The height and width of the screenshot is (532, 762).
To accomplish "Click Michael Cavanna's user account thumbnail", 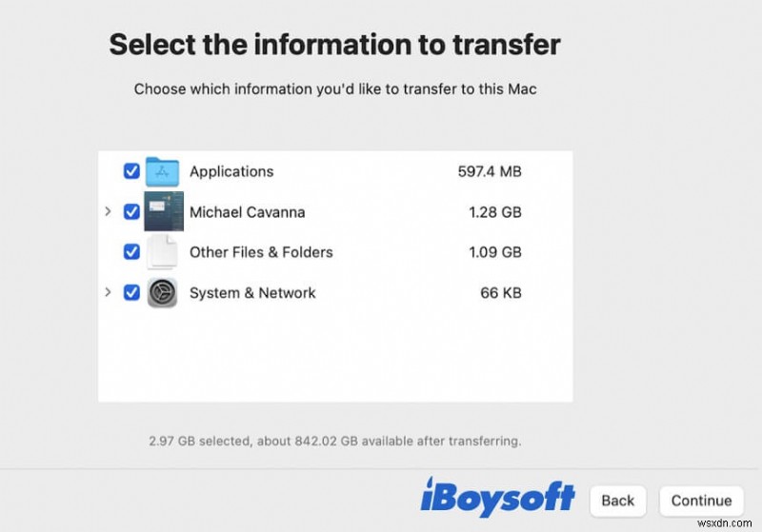I will tap(163, 211).
